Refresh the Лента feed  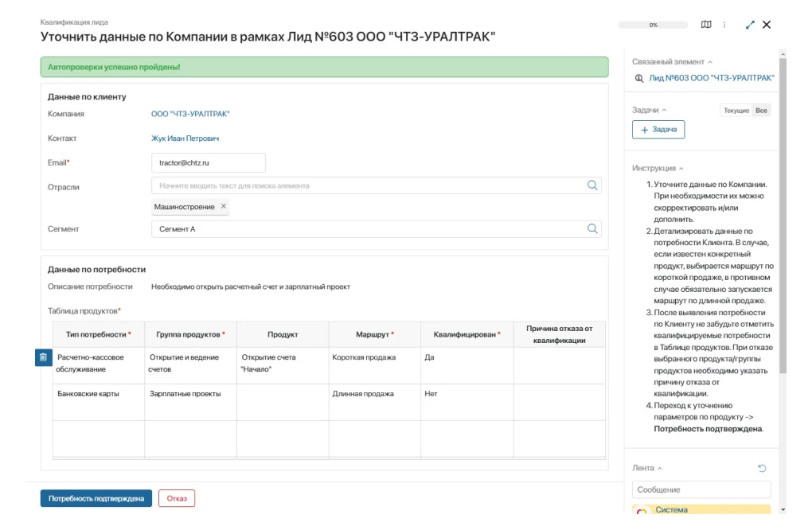tap(762, 469)
